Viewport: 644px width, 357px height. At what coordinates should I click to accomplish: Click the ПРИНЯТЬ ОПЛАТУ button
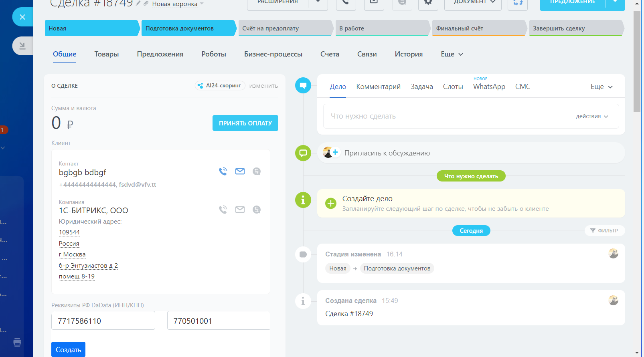click(x=245, y=123)
